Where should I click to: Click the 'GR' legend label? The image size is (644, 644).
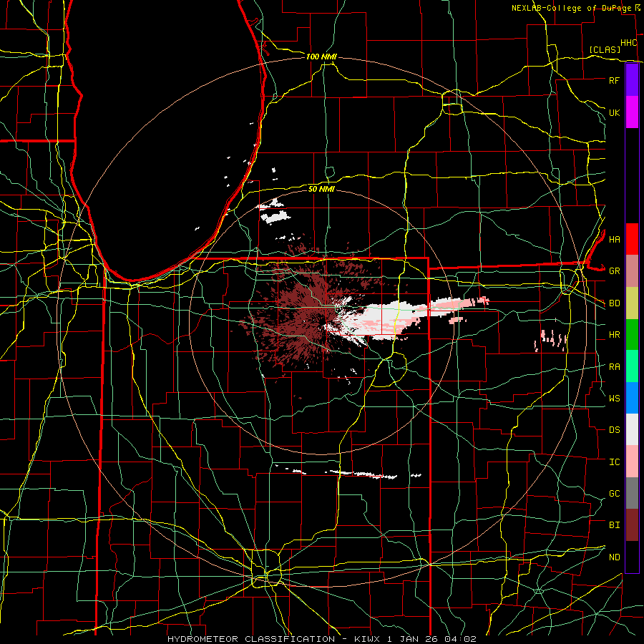(614, 271)
